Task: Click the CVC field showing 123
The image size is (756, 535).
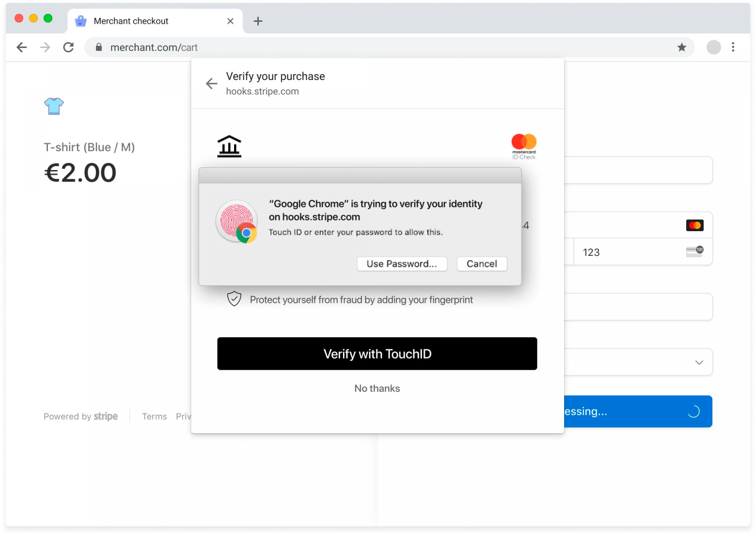Action: pyautogui.click(x=643, y=252)
